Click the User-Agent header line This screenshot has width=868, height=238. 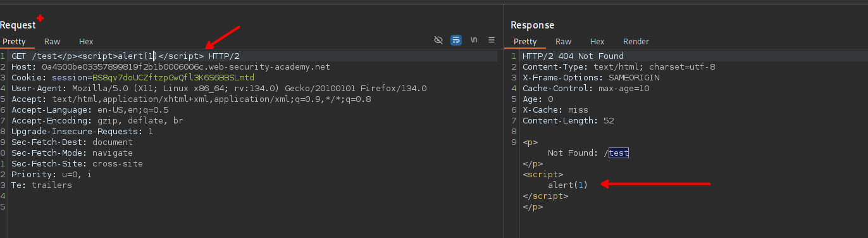click(219, 89)
